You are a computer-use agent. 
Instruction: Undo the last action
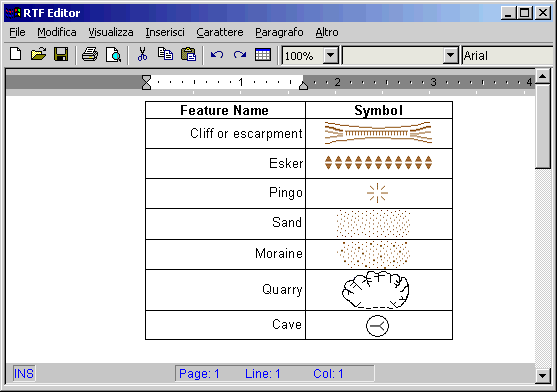[x=217, y=55]
